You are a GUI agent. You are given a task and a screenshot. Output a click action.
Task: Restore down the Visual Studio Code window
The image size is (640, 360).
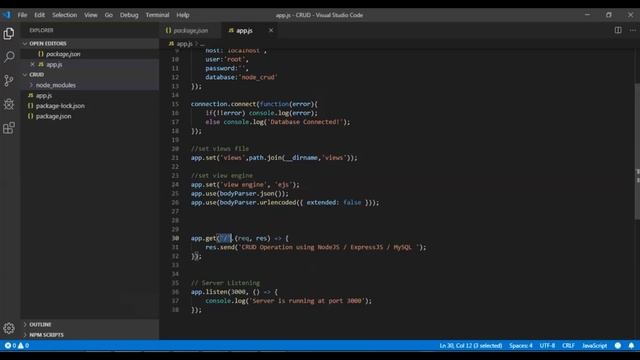[x=609, y=15]
